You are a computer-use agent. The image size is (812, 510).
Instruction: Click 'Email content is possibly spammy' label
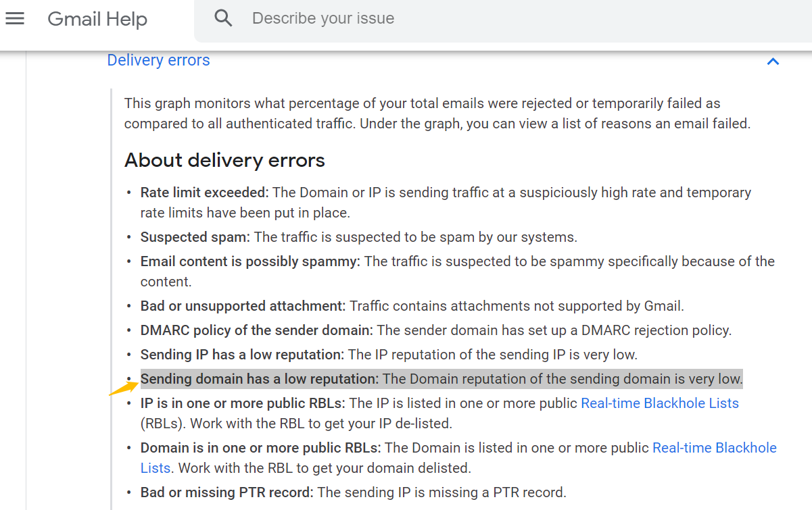[250, 261]
